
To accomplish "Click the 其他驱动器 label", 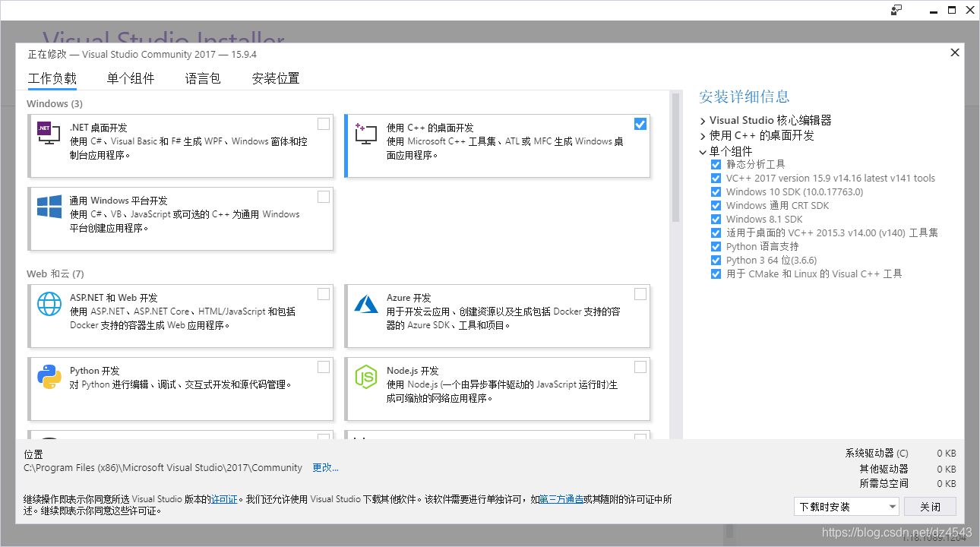I will pyautogui.click(x=884, y=469).
